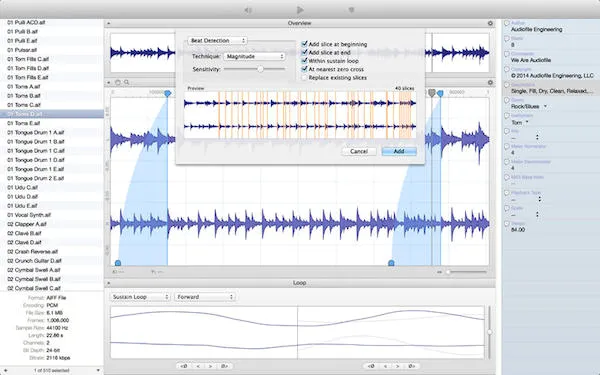Open the '1 of 510 selected' menu arrow
Screen dimensions: 600x375
tap(98, 370)
